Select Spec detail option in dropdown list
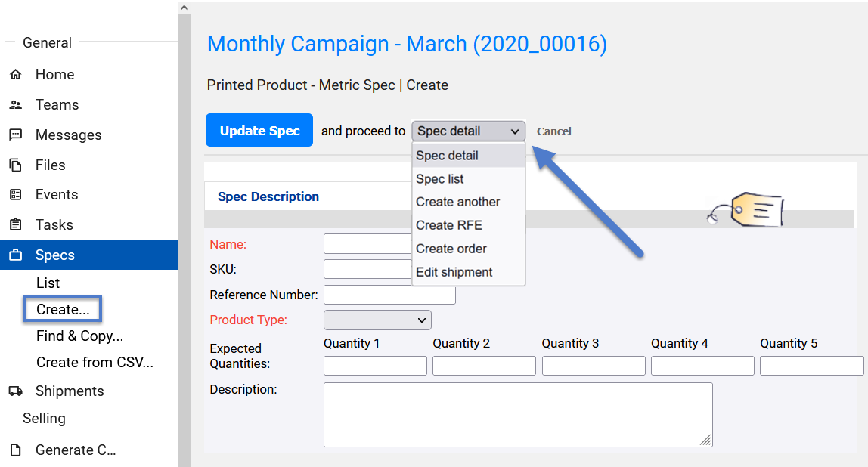 coord(468,156)
